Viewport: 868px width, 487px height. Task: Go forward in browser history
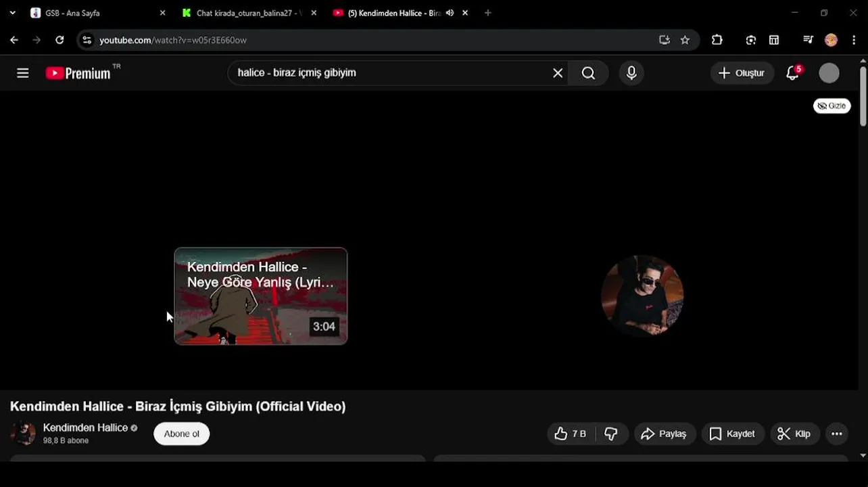(37, 40)
